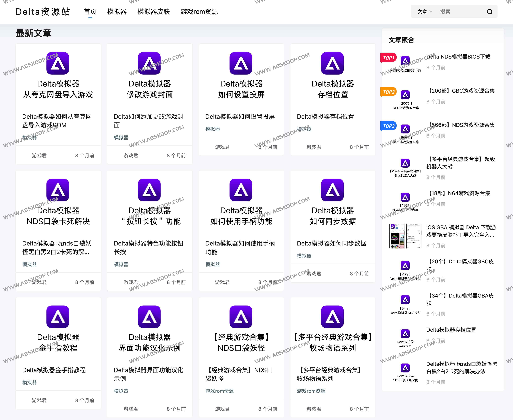Click the Delta资源站 site logo

click(43, 12)
